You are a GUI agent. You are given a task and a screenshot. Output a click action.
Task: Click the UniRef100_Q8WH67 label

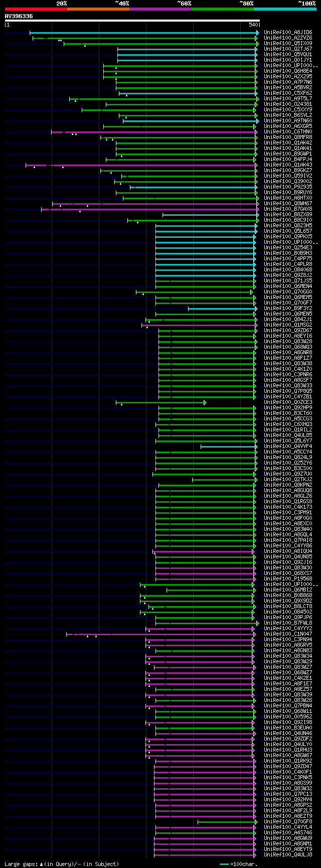click(288, 204)
